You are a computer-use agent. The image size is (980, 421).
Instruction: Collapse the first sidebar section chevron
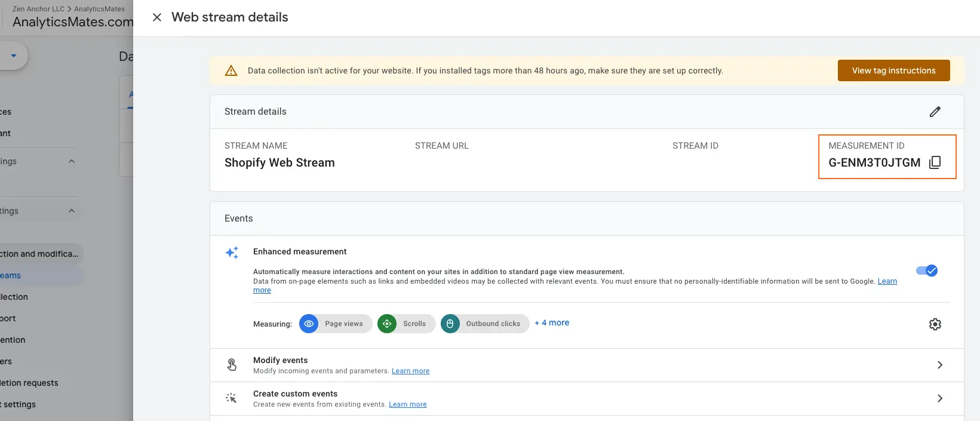tap(72, 161)
